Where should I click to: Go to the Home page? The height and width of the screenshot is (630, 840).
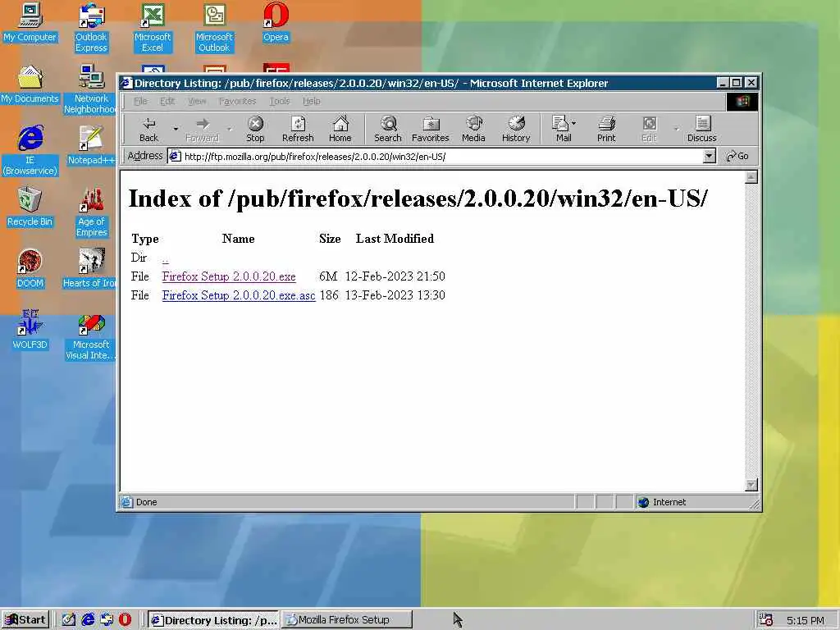tap(340, 129)
